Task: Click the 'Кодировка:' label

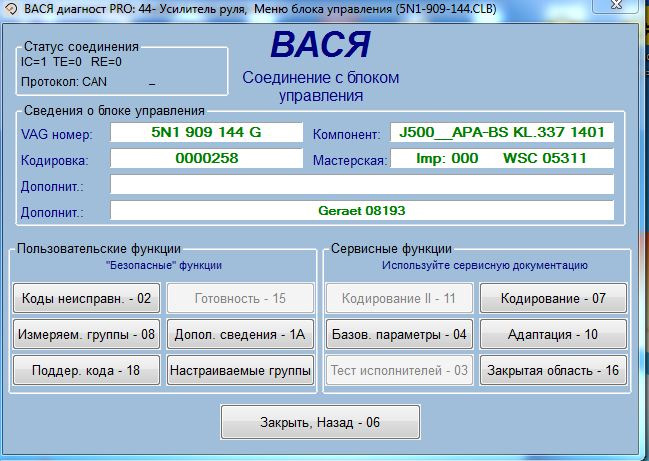Action: point(55,161)
